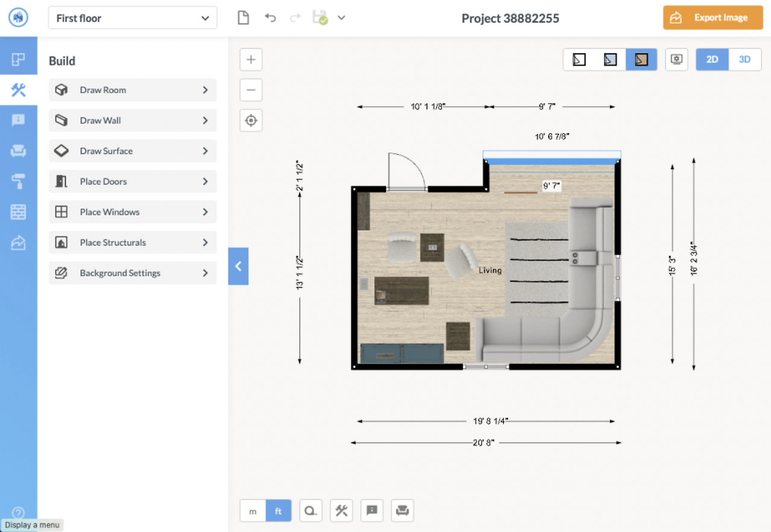771x532 pixels.
Task: Recenter the view with target icon
Action: coord(251,121)
